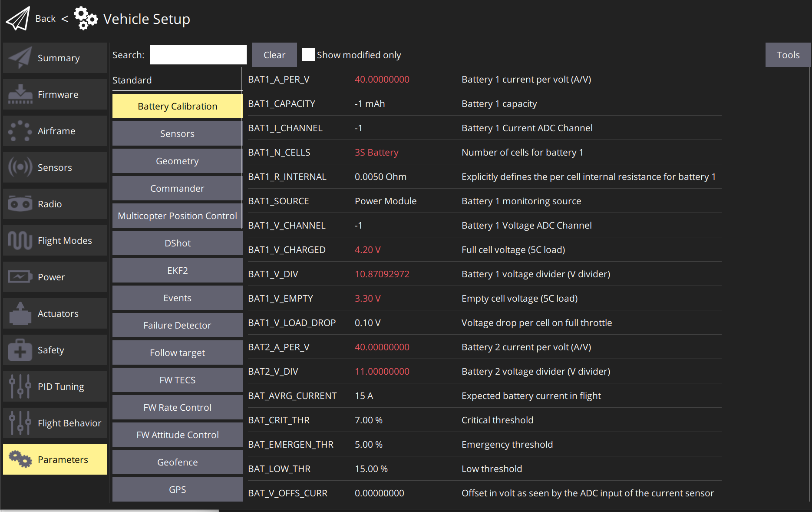The image size is (812, 512).
Task: Edit the BAT_LOW_THR 15.00 % value
Action: pyautogui.click(x=371, y=469)
